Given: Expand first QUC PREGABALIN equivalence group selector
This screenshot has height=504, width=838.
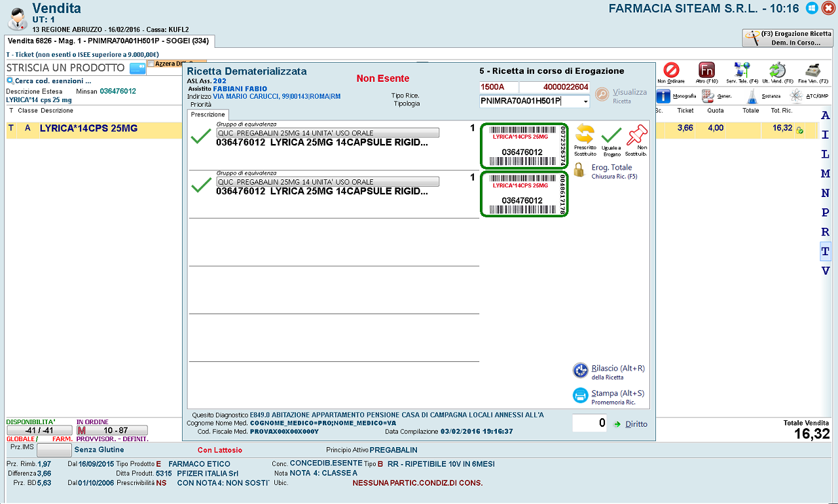Looking at the screenshot, I should point(327,133).
